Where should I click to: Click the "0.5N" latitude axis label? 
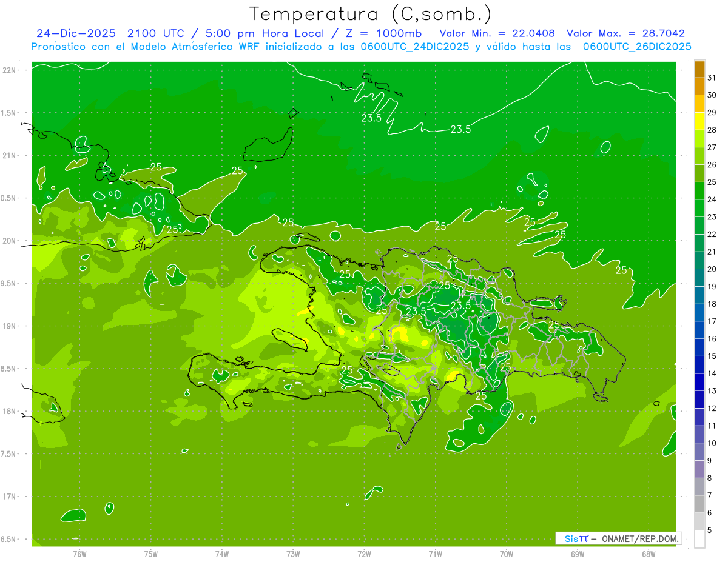[9, 198]
